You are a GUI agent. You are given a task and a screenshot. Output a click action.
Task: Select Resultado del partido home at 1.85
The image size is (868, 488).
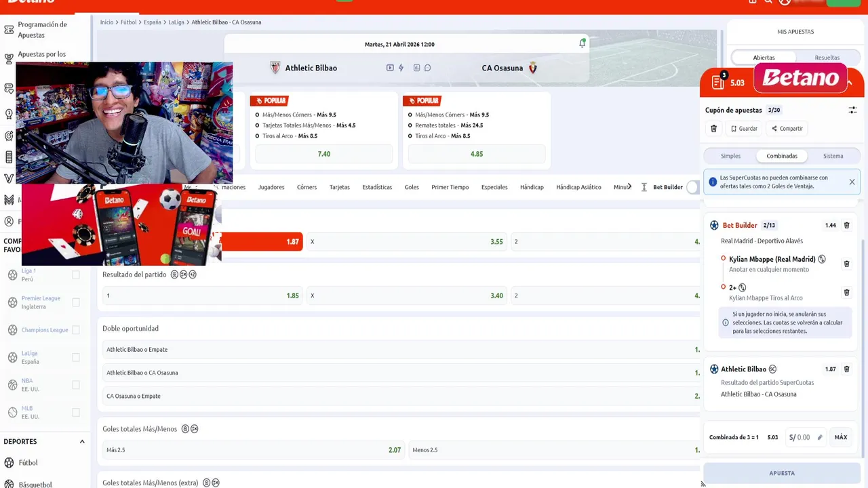tap(203, 296)
